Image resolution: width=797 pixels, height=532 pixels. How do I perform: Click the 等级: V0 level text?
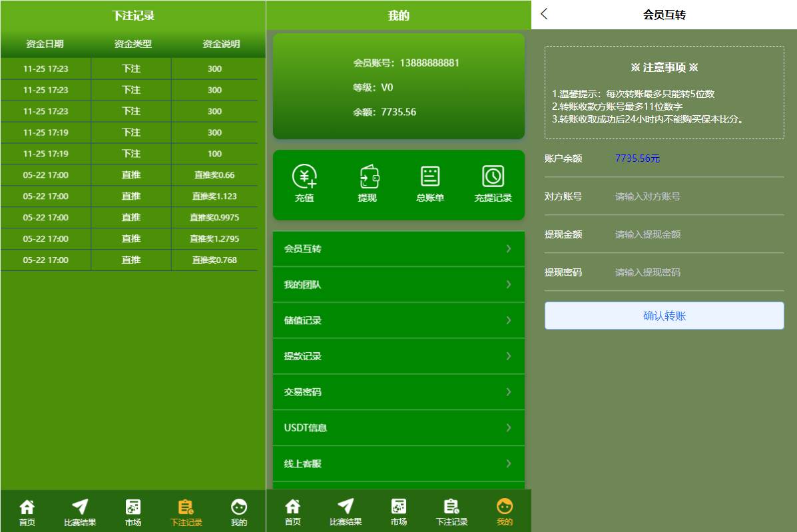(x=373, y=87)
